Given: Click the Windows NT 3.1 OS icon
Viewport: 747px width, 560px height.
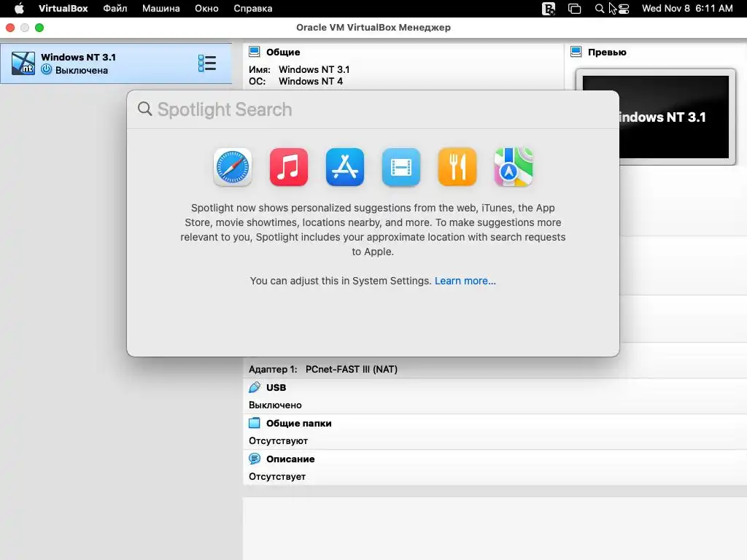Looking at the screenshot, I should (x=23, y=63).
